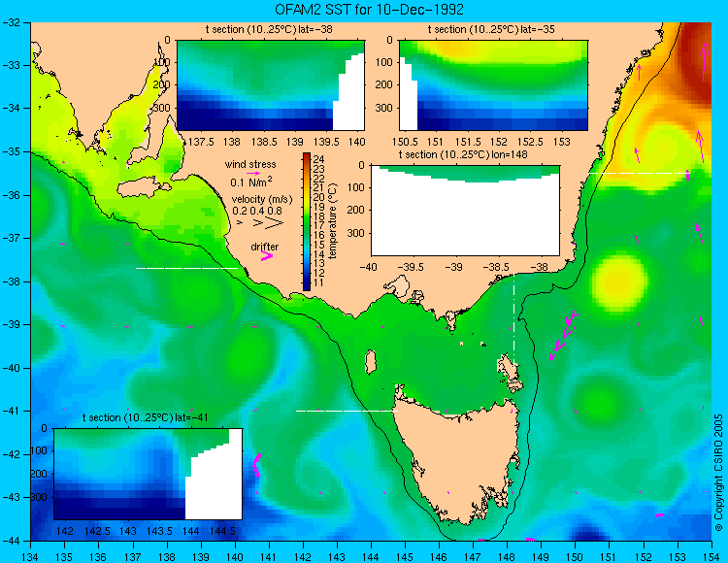The image size is (728, 563).
Task: Click the temperature color scale bar
Action: pyautogui.click(x=307, y=221)
